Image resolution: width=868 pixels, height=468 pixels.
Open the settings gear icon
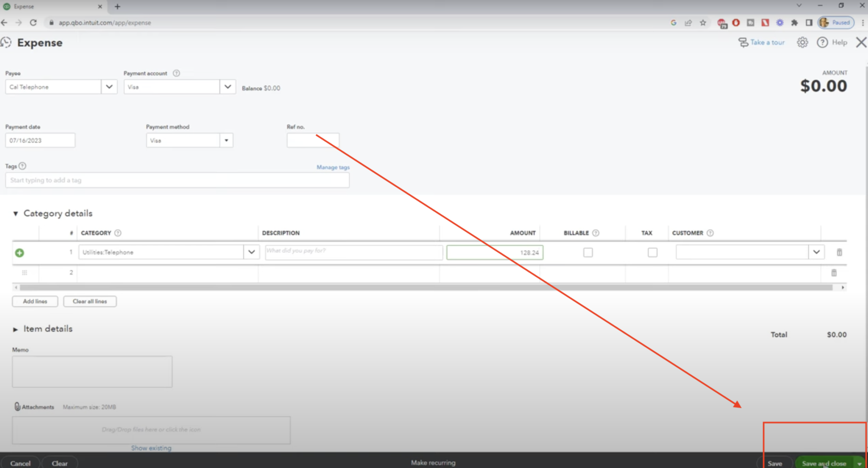[802, 42]
